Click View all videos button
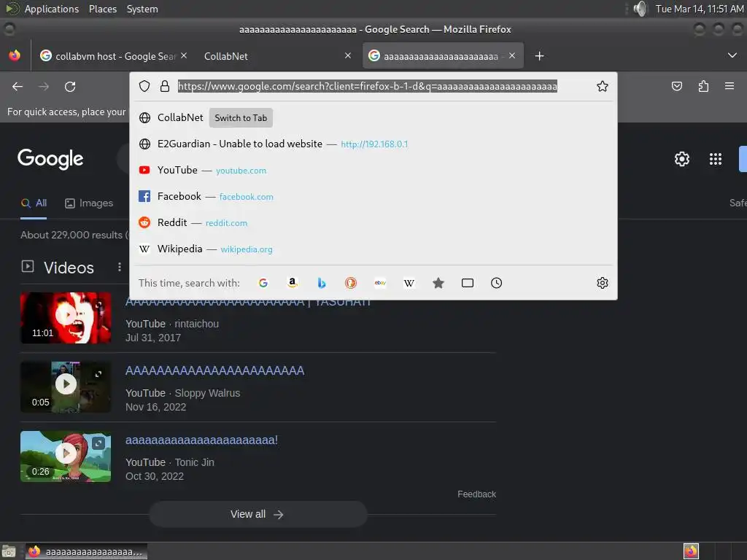The width and height of the screenshot is (747, 560). (258, 514)
